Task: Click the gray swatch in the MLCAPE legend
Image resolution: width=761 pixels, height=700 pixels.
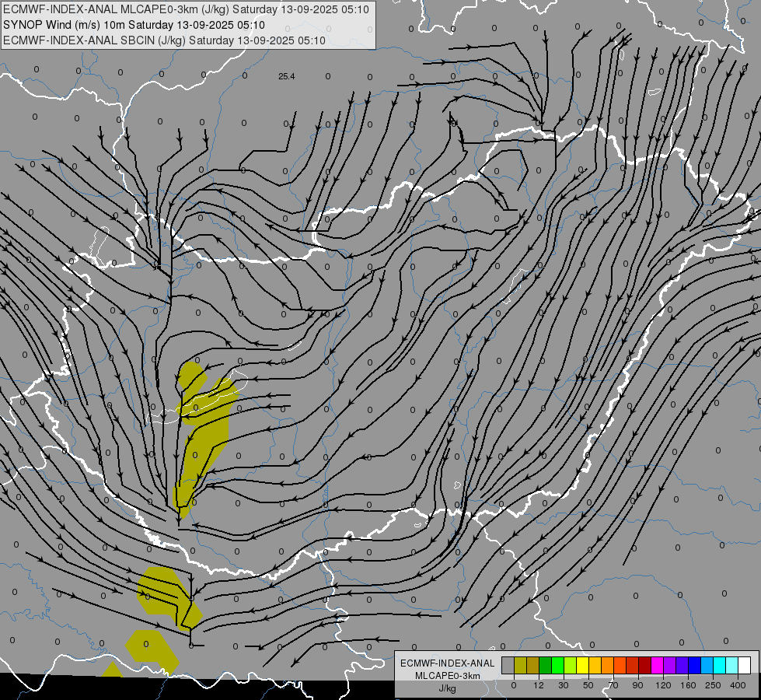Action: (x=508, y=665)
